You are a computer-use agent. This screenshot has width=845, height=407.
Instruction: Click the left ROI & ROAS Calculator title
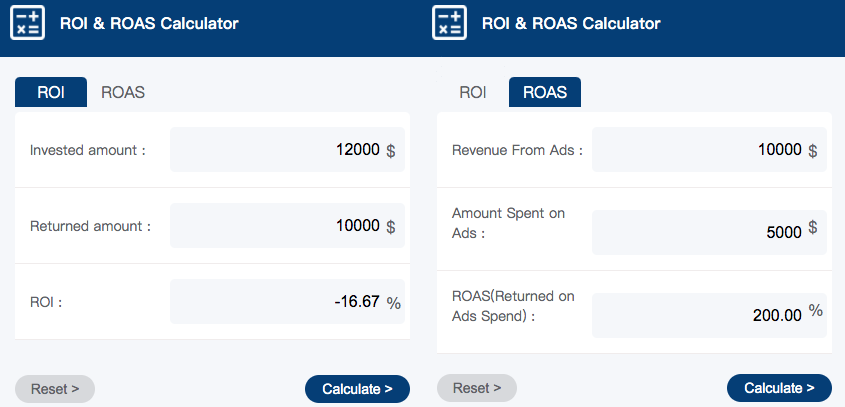[x=149, y=24]
